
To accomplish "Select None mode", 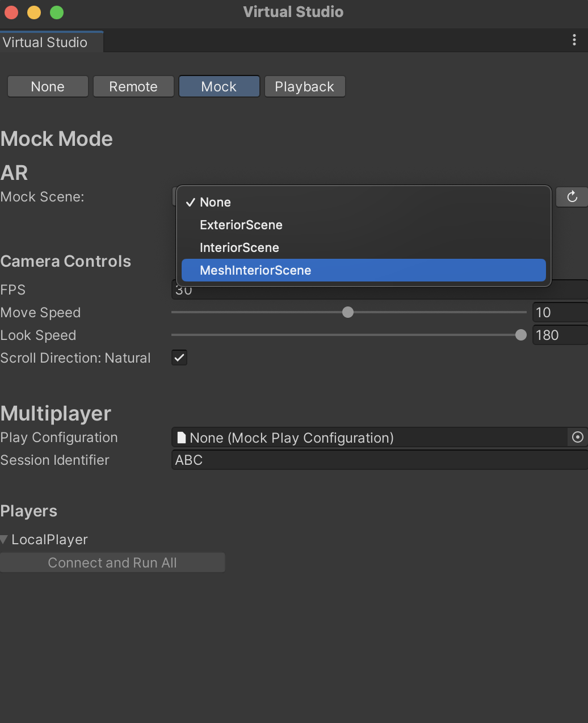I will [47, 86].
